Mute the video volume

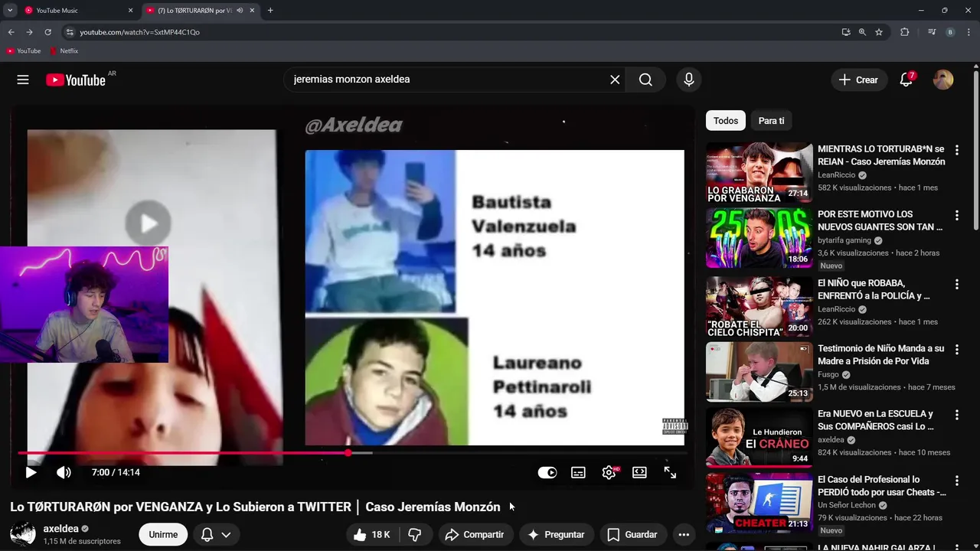click(64, 472)
